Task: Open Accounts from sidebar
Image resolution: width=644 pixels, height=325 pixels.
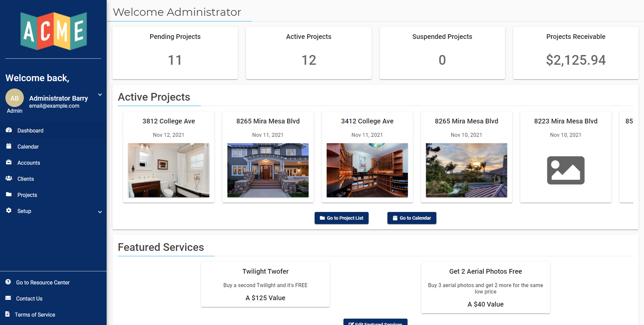Action: pos(53,163)
